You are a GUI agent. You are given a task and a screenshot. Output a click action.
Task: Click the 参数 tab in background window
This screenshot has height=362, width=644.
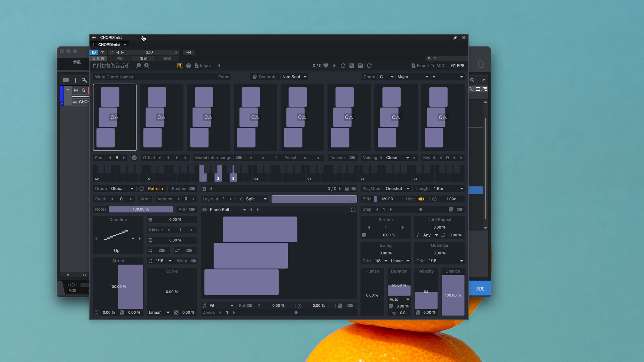(x=77, y=62)
